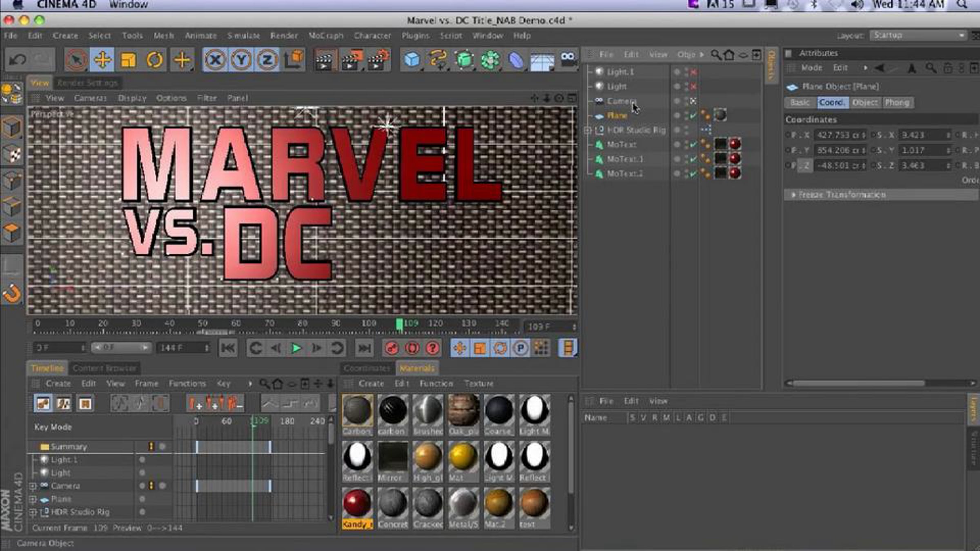Go to the start of animation
This screenshot has width=980, height=551.
228,348
